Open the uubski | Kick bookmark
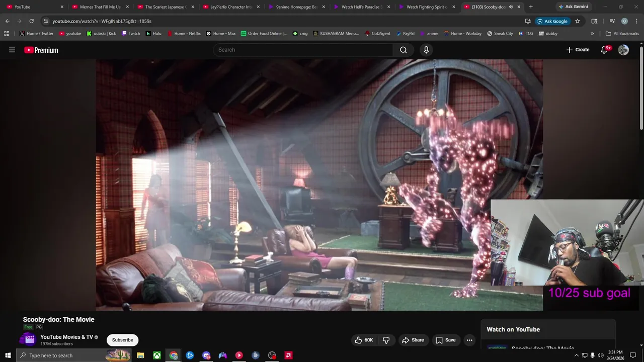The height and width of the screenshot is (362, 644). [101, 33]
